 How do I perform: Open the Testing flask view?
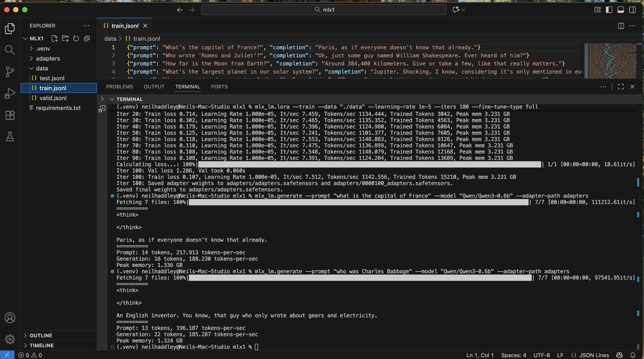point(10,137)
